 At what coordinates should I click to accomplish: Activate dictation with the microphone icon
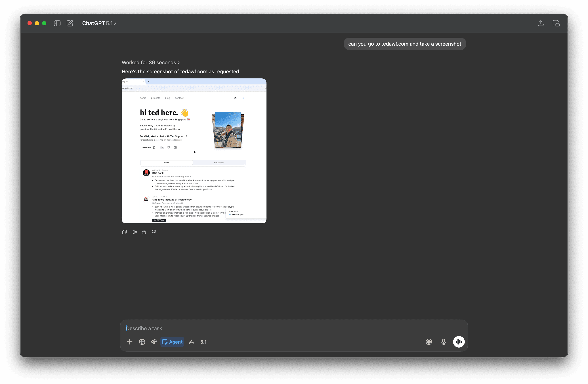[x=443, y=342]
